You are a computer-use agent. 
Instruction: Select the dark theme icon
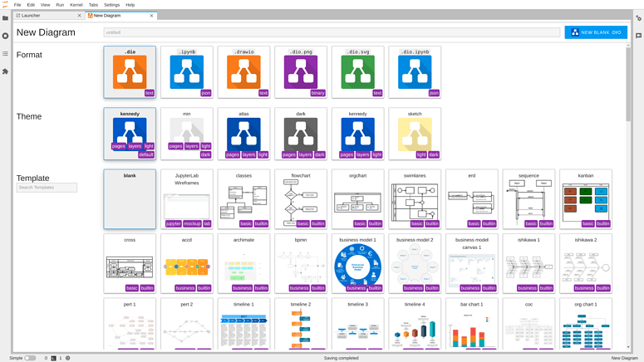tap(301, 134)
